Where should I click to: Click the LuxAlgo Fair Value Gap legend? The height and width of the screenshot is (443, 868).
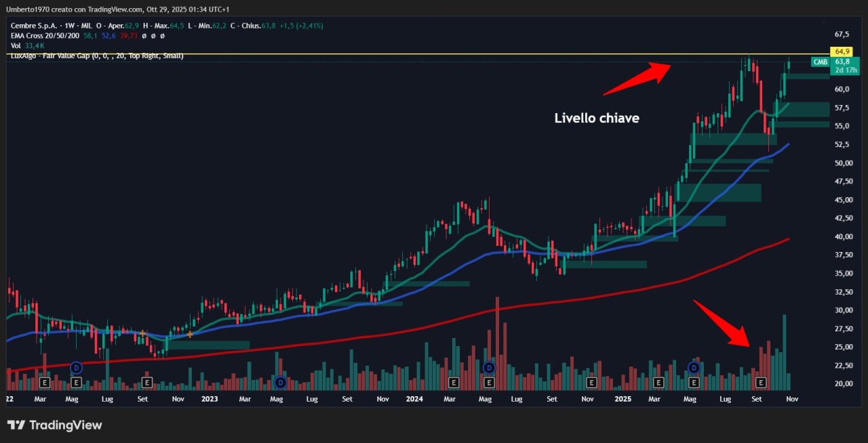point(96,56)
